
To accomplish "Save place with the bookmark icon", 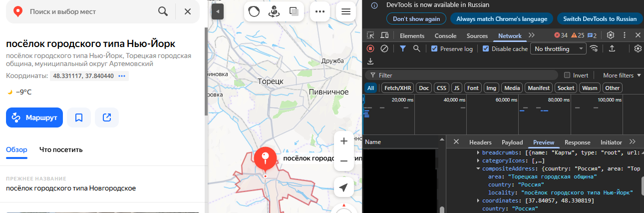I will pos(79,117).
